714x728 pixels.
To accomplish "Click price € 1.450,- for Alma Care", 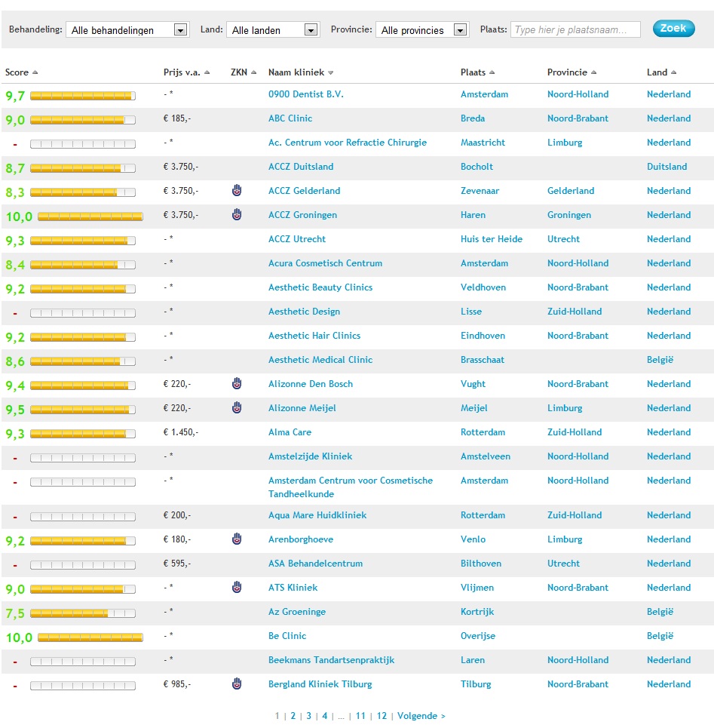I will click(180, 432).
